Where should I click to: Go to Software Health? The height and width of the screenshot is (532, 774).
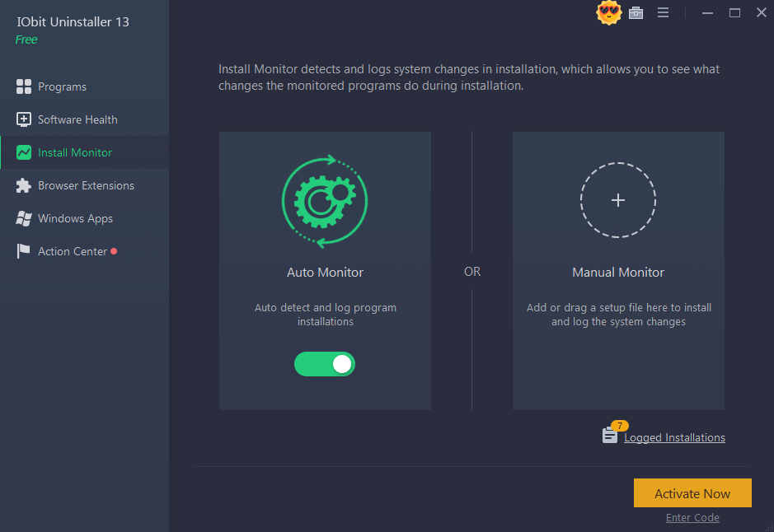click(84, 119)
